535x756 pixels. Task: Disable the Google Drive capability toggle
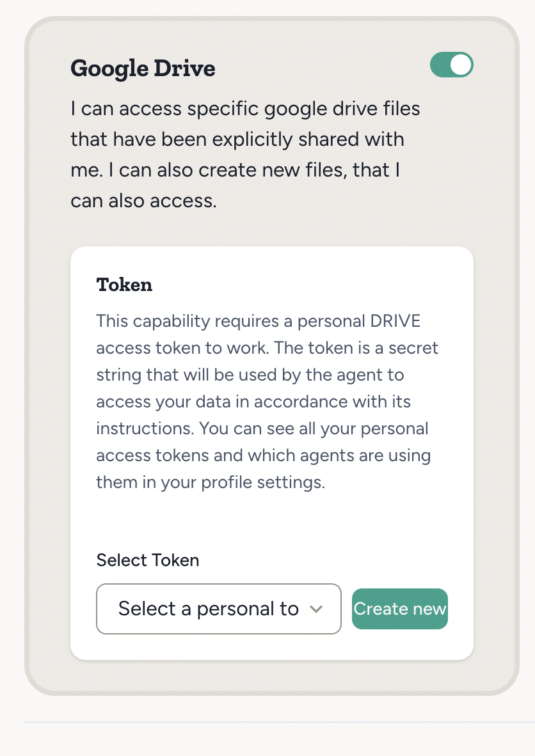tap(451, 65)
